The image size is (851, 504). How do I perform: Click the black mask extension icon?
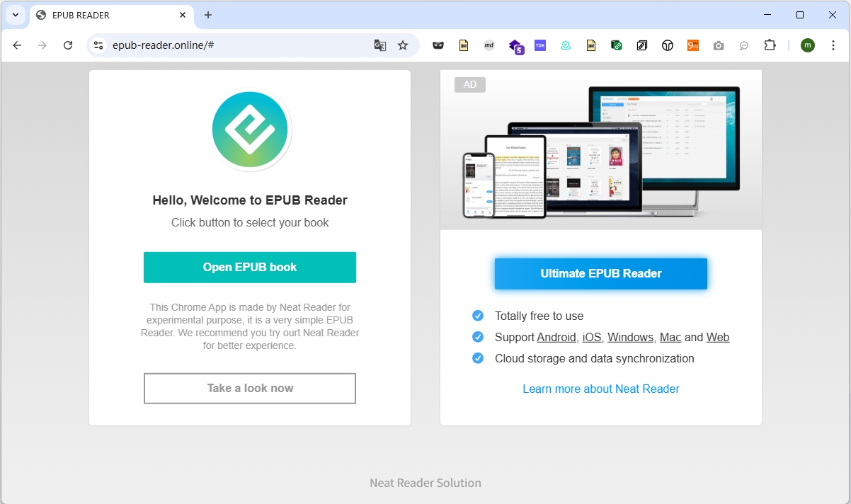[x=438, y=45]
